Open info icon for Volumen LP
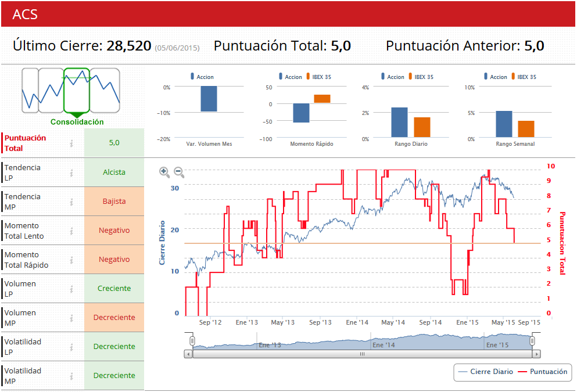 [71, 289]
